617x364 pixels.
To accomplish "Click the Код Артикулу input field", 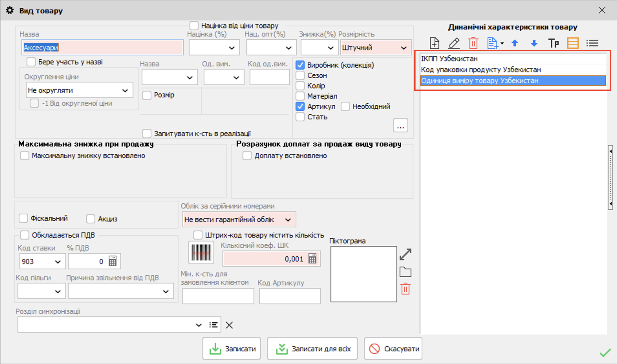I will click(290, 296).
